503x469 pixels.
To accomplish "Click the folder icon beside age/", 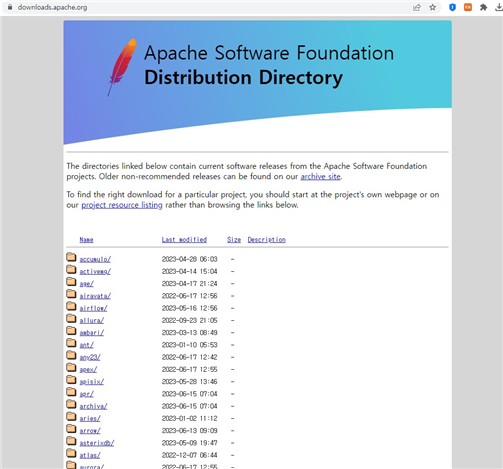I will click(x=71, y=282).
